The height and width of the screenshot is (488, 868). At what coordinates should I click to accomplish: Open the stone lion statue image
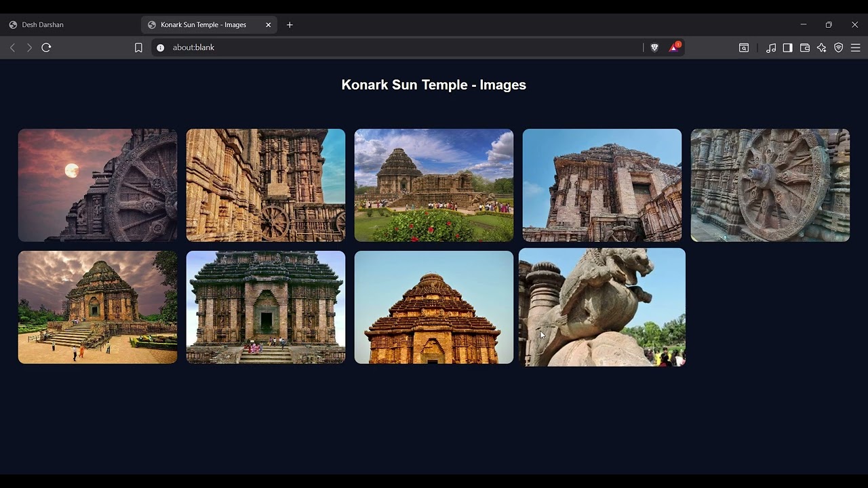click(602, 307)
